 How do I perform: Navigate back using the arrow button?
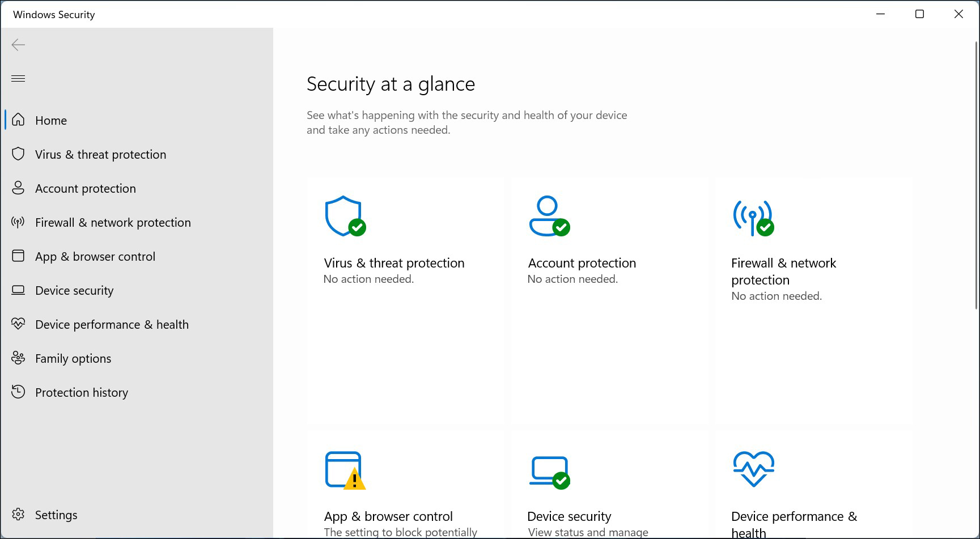18,44
